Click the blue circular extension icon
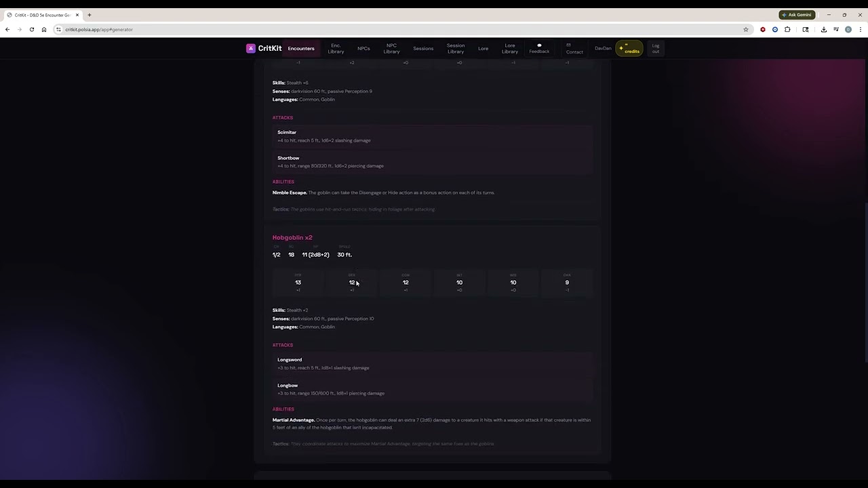This screenshot has width=868, height=488. 775,29
